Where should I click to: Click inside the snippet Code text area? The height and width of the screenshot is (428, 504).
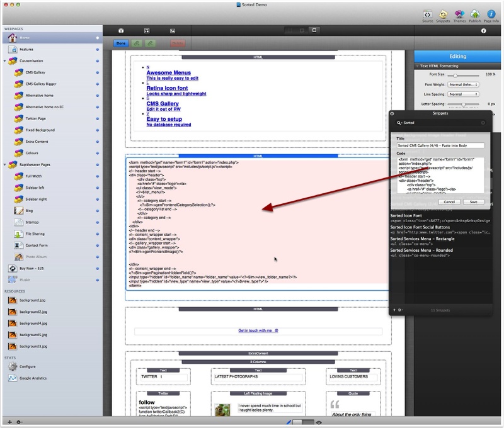440,175
